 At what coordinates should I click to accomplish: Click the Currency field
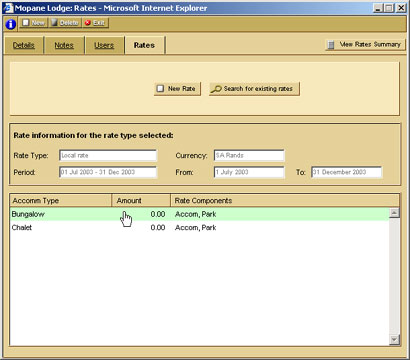(249, 155)
